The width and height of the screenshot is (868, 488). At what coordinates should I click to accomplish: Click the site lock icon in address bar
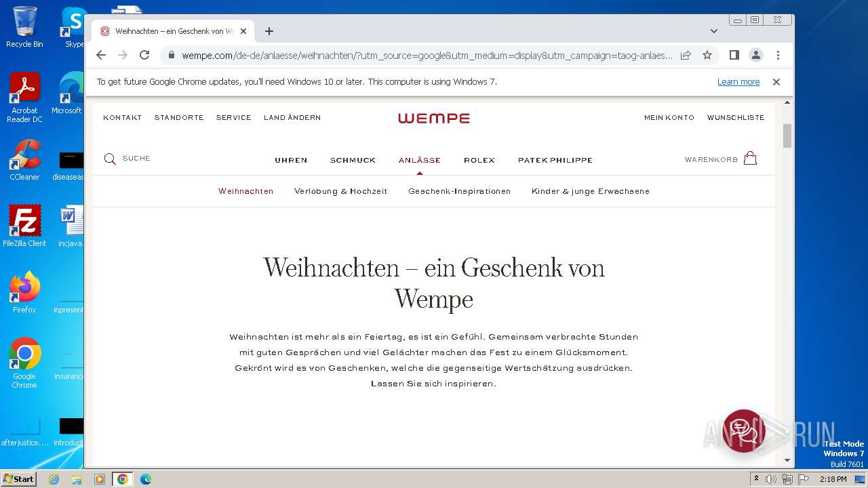[x=172, y=55]
